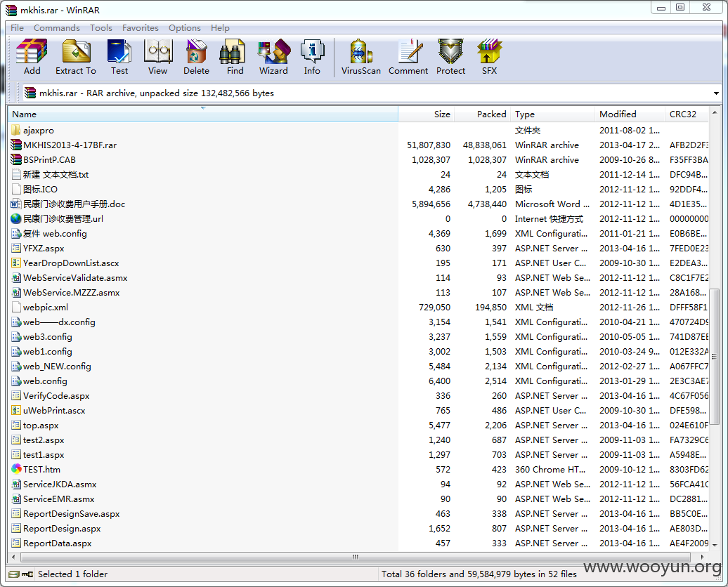
Task: Sort by Packed column header
Action: pyautogui.click(x=482, y=114)
